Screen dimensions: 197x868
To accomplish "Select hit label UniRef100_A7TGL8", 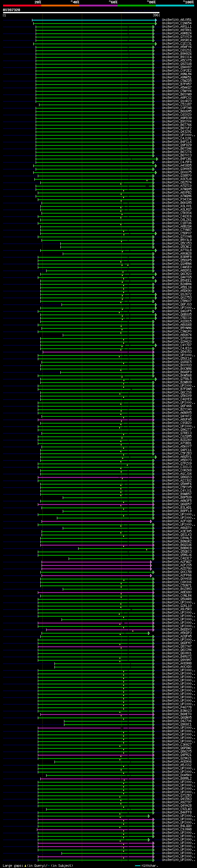I will (177, 250).
